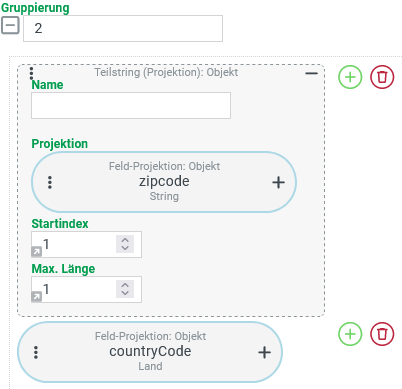Open the drag handle menu of Teilstring block
This screenshot has width=402, height=389.
(31, 73)
